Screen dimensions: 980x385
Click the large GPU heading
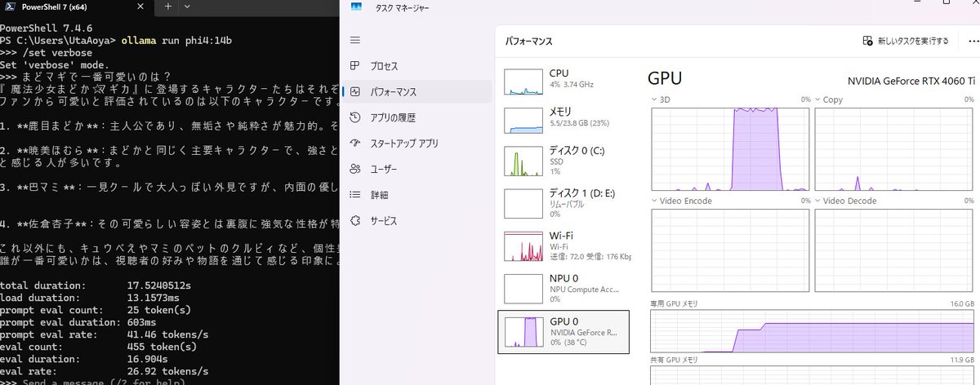(x=665, y=78)
